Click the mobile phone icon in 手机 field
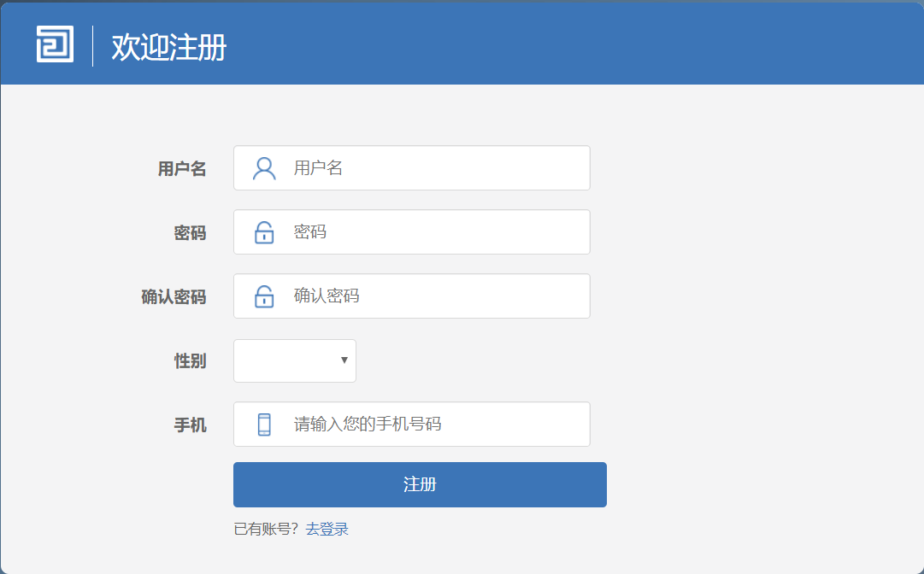 point(264,425)
